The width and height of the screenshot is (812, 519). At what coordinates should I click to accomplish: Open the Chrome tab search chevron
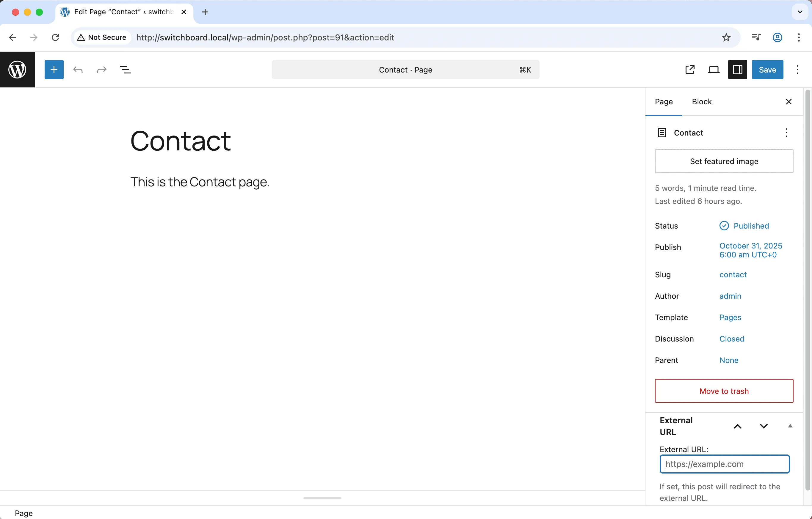(800, 12)
